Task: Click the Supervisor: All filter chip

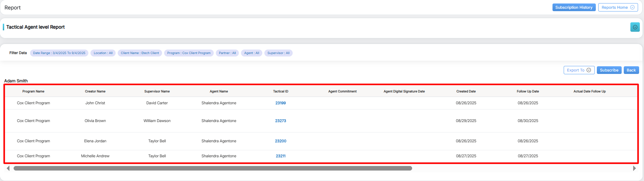Action: [278, 53]
